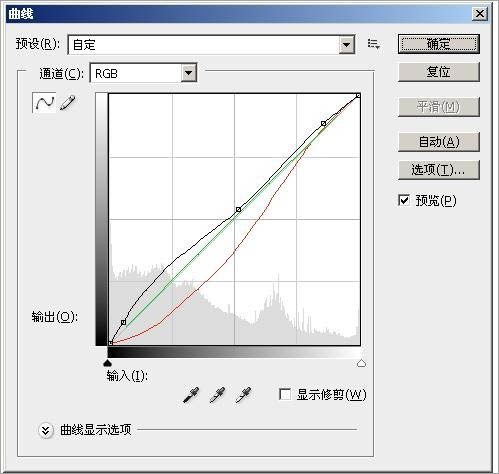Select the pencil draw-curve tool
The image size is (499, 474).
(x=68, y=103)
